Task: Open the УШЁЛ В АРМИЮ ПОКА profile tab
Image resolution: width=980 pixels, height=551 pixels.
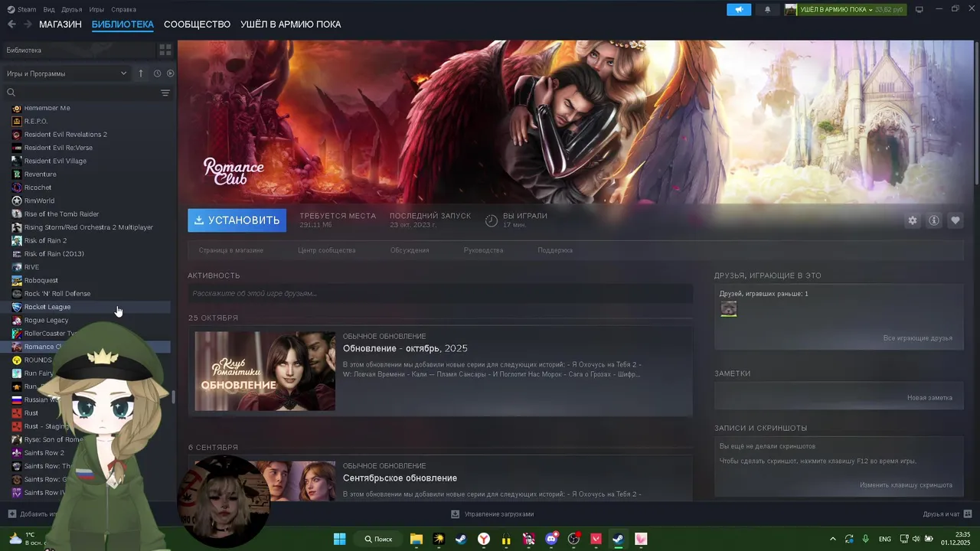Action: 291,24
